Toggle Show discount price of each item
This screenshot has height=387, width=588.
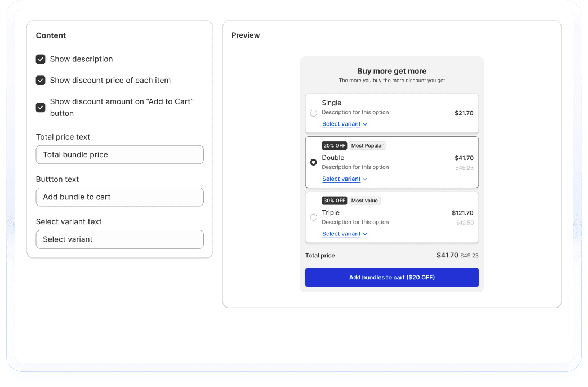41,81
